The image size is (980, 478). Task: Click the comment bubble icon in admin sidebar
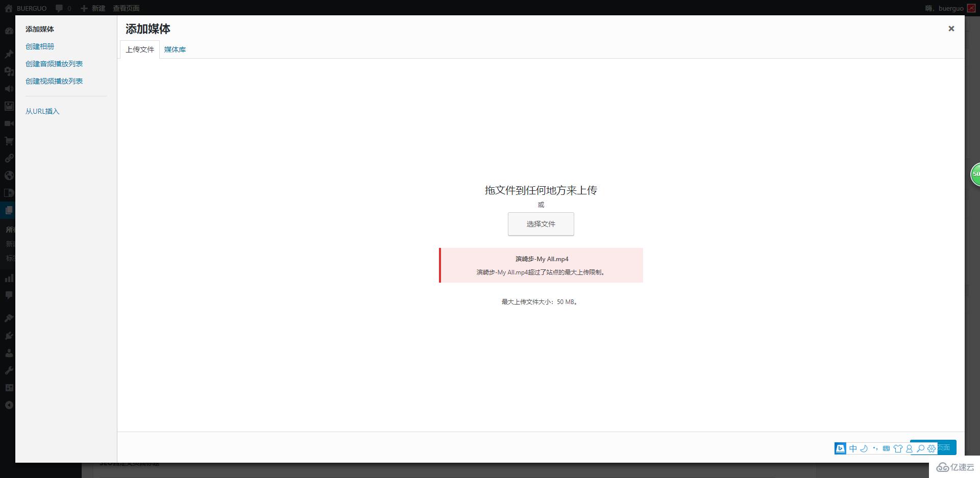(x=9, y=295)
